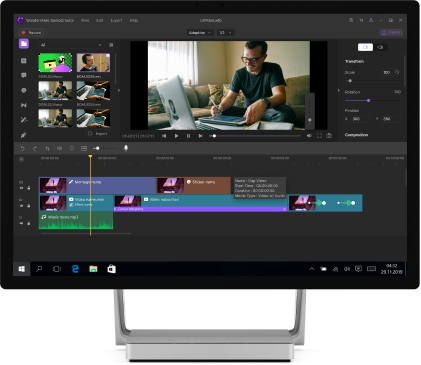421x365 pixels.
Task: Click the undo arrow in timeline toolbar
Action: tap(23, 148)
